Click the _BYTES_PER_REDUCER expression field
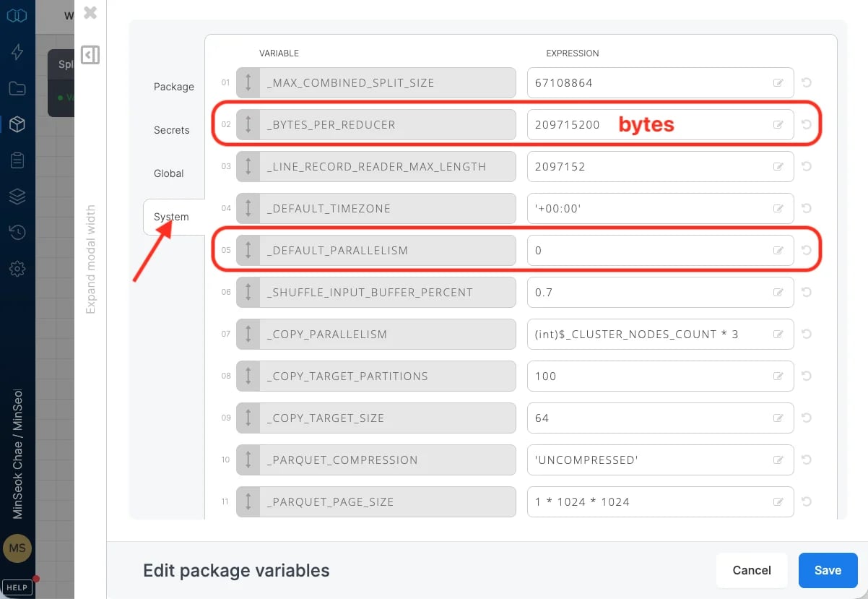 click(x=660, y=125)
